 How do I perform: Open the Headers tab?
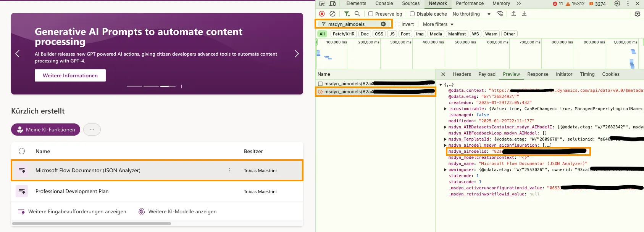[462, 74]
